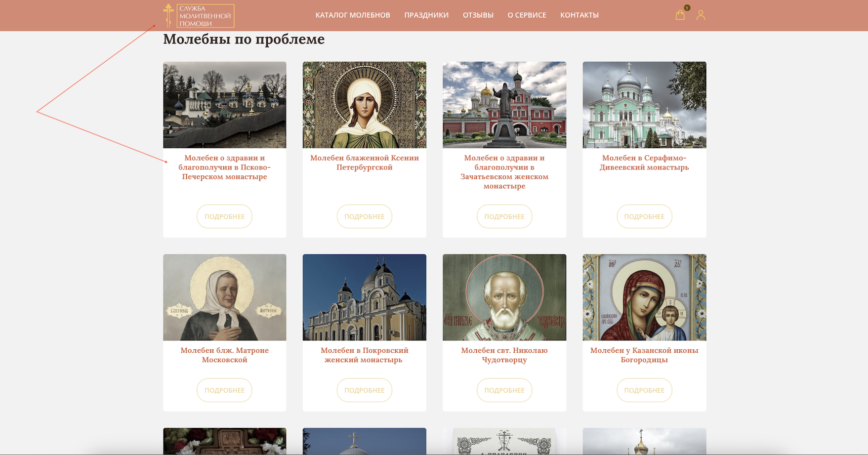Open the Николай Чудотворец icon image
This screenshot has width=868, height=455.
504,297
